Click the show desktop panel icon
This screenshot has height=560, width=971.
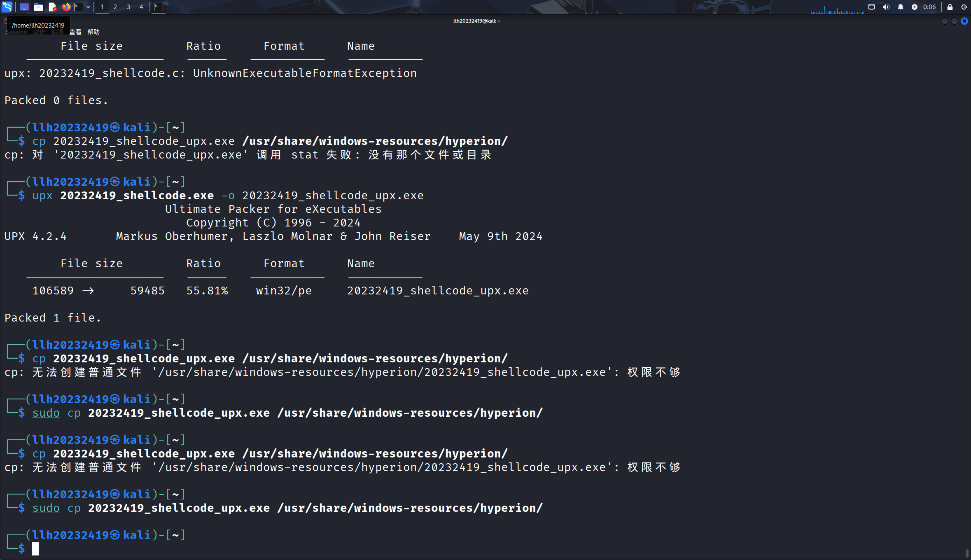(x=24, y=7)
